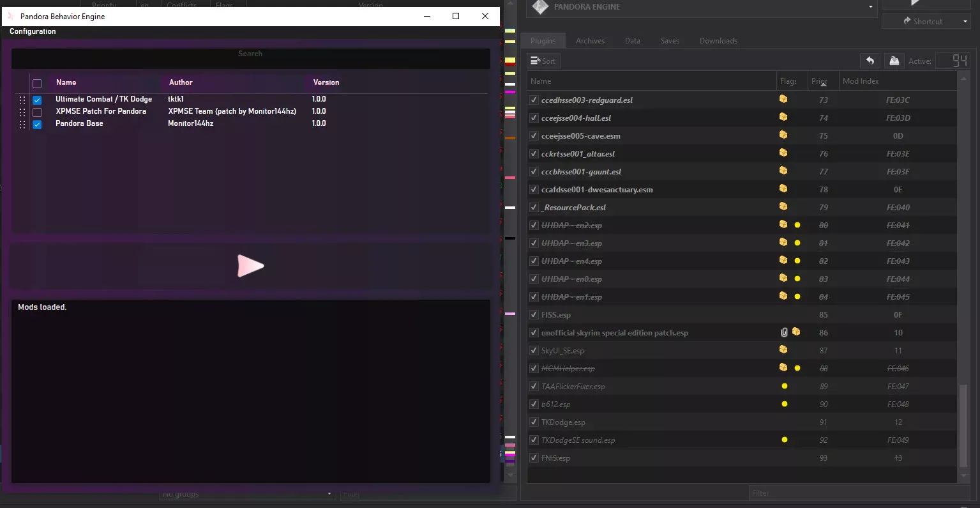Click the box flag icon for UHDAP - en1.esp
Screen dimensions: 980x508
(783, 296)
